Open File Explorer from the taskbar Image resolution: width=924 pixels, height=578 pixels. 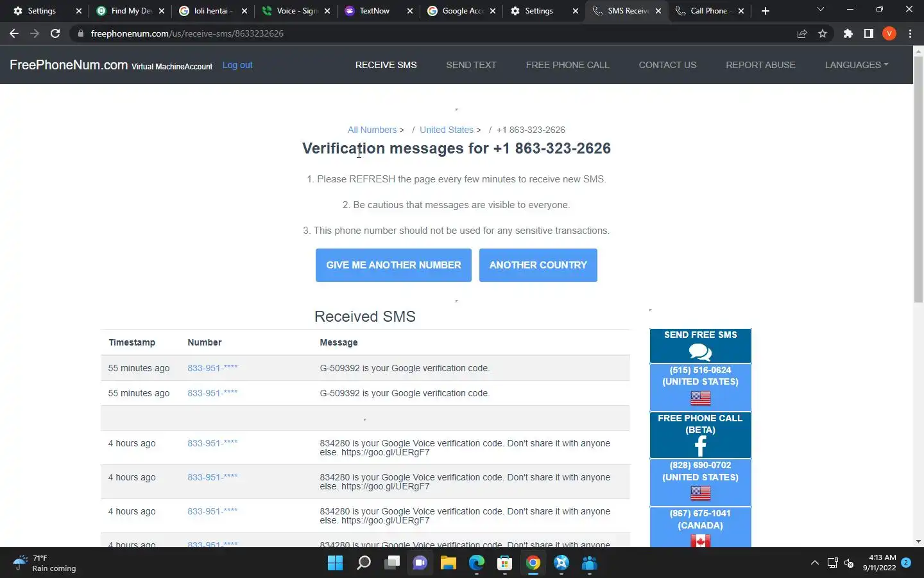(448, 563)
